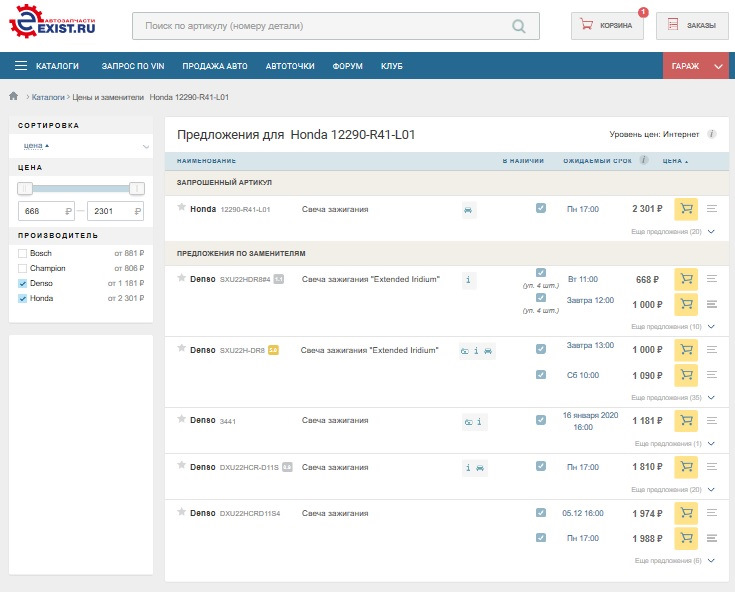Focus the article number search field
Image resolution: width=735 pixels, height=592 pixels.
336,26
